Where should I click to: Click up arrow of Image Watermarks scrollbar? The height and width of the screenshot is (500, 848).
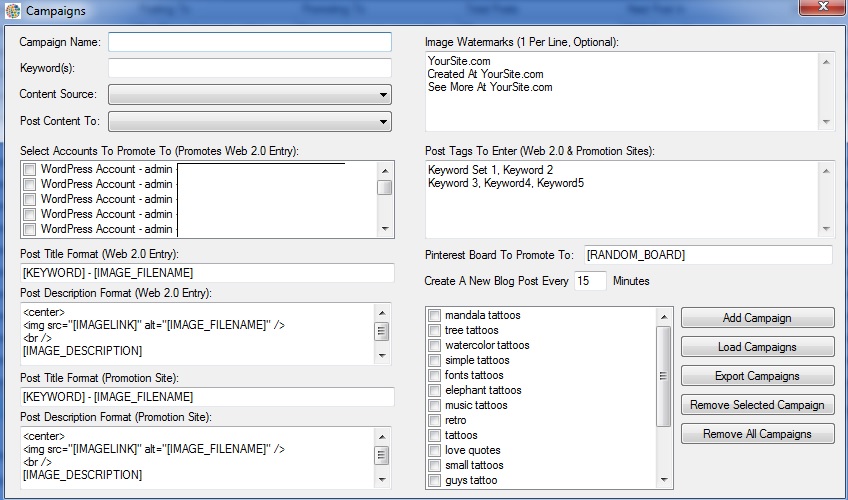pos(826,62)
